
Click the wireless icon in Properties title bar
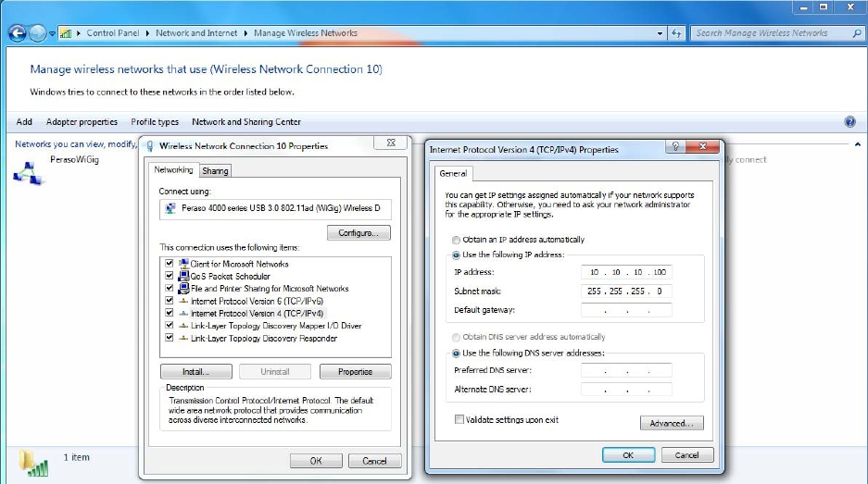[x=150, y=146]
